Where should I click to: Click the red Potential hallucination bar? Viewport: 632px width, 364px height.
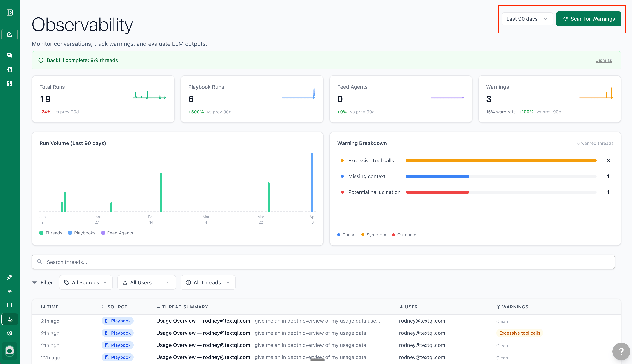(x=437, y=192)
